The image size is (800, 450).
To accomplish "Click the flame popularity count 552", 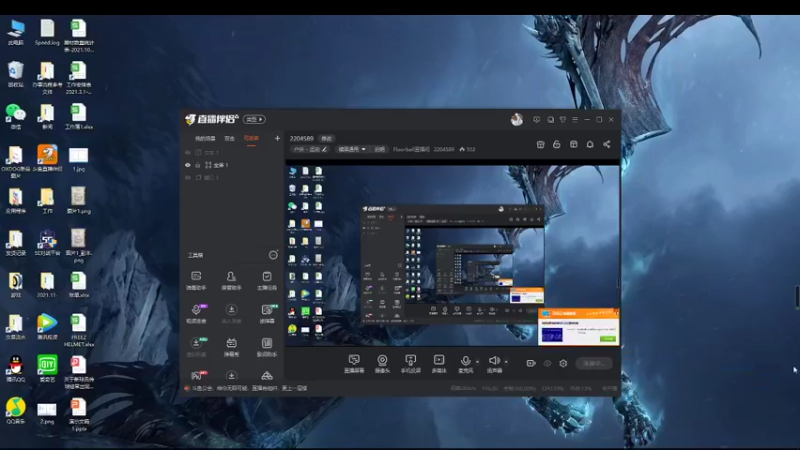I will [467, 149].
